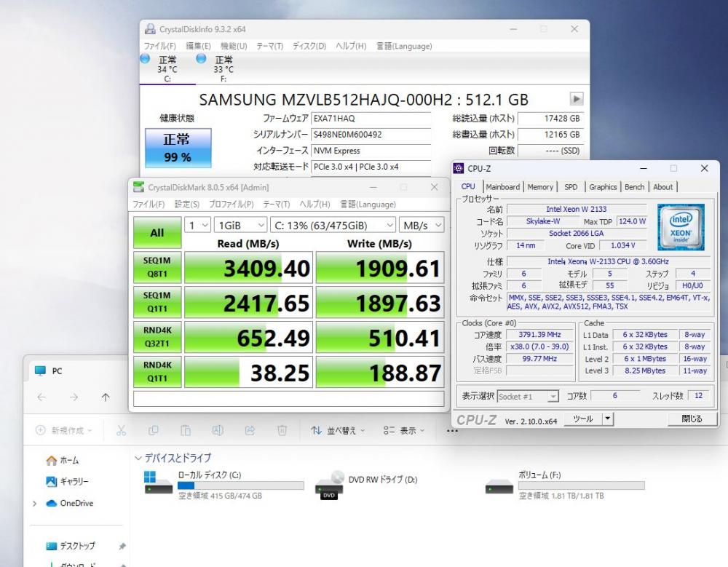Open the Socket #1 selection dropdown in CPU-Z

coord(527,397)
